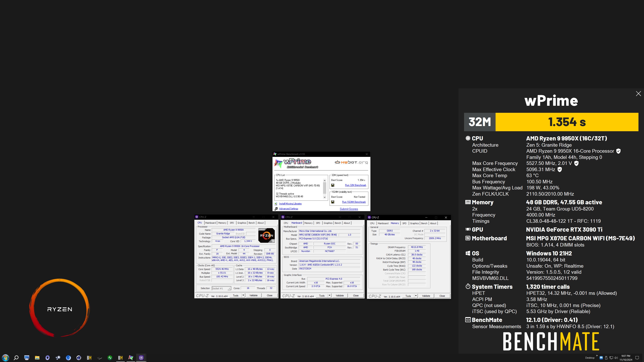Click Run 32M Benchmark link
Image resolution: width=644 pixels, height=362 pixels.
(356, 185)
